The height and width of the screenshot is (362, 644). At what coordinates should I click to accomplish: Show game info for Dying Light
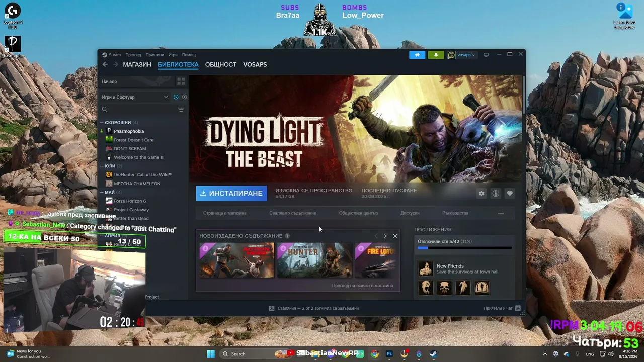pos(496,193)
